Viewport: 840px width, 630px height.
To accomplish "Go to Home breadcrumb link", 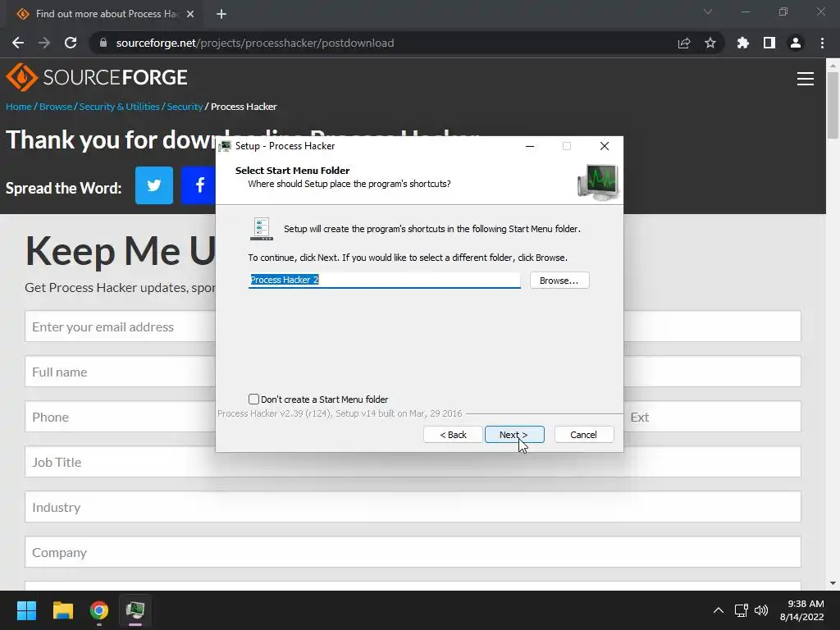I will (19, 106).
